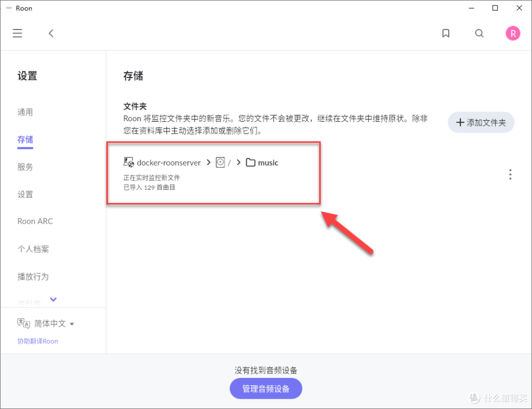This screenshot has height=409, width=532.
Task: Open bookmarks via the bookmark icon
Action: 446,33
